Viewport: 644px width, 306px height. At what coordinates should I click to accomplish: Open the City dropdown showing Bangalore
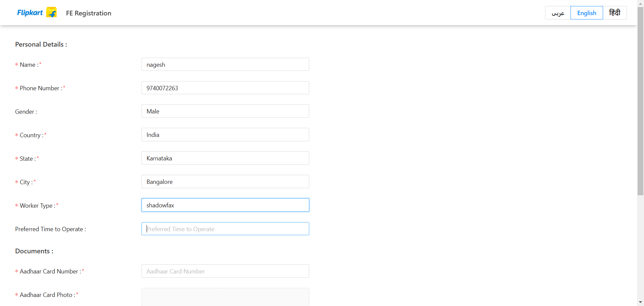225,182
